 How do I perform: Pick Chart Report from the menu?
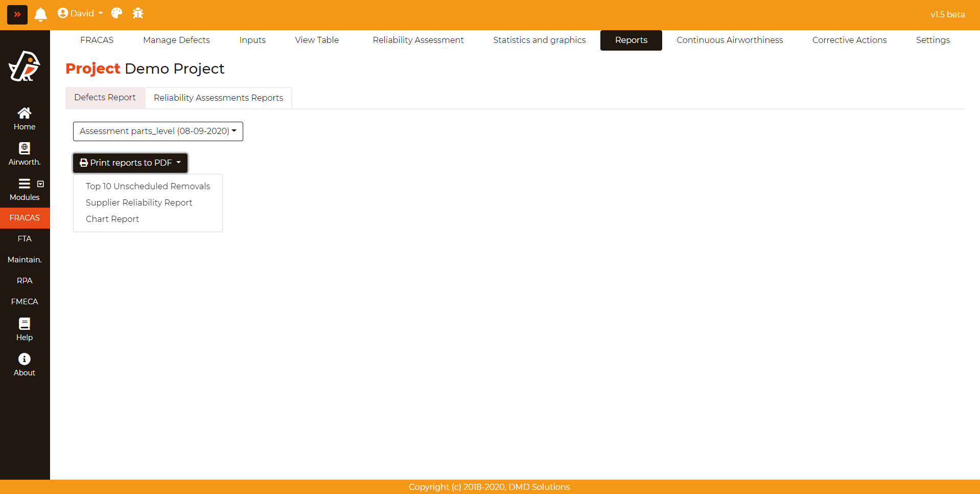(x=112, y=219)
